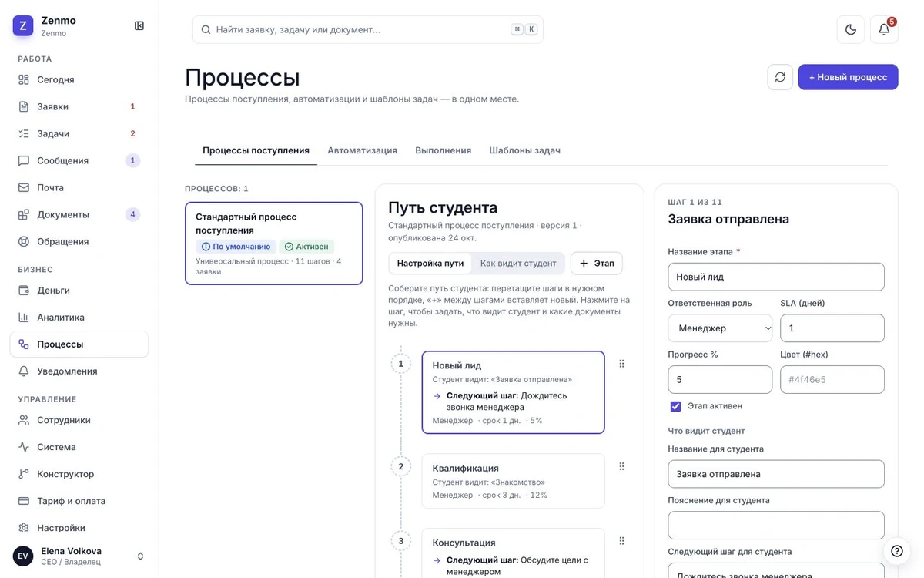Viewport: 924px width, 578px height.
Task: Open Сегодня in the sidebar menu
Action: tap(79, 80)
